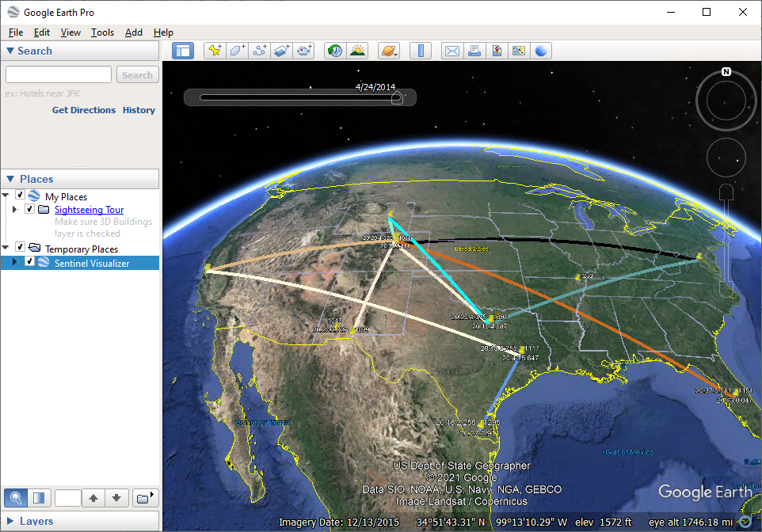The width and height of the screenshot is (762, 532).
Task: Toggle the Sentinel Visualizer checkbox
Action: pos(29,261)
